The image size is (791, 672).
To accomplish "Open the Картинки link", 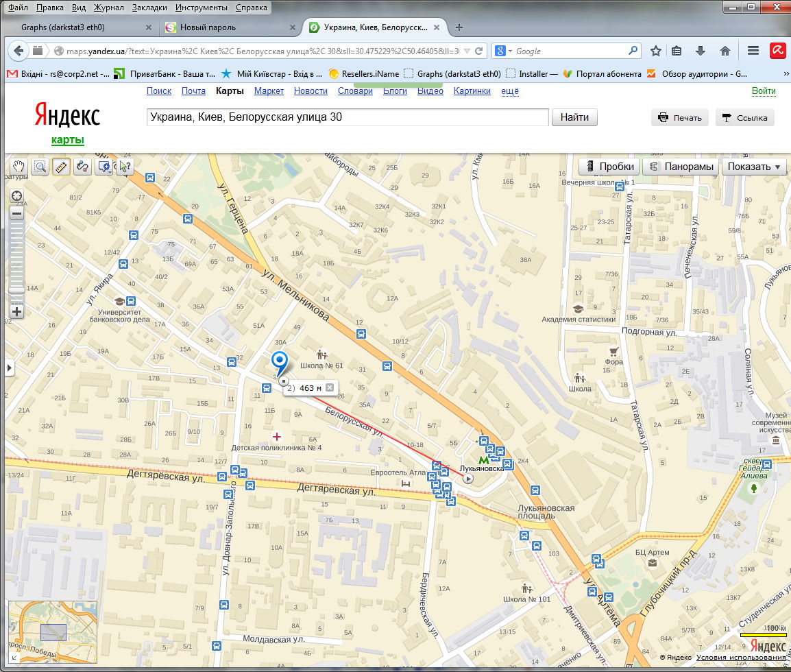I will point(472,91).
